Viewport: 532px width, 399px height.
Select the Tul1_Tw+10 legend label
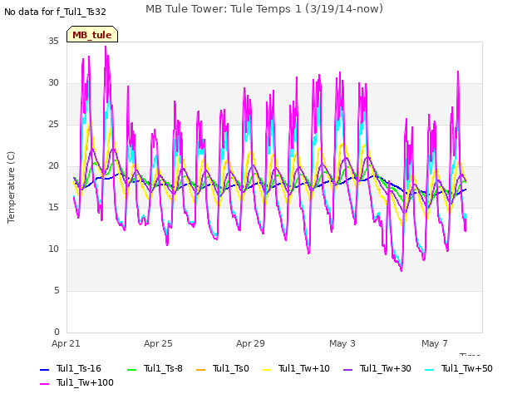pyautogui.click(x=304, y=368)
